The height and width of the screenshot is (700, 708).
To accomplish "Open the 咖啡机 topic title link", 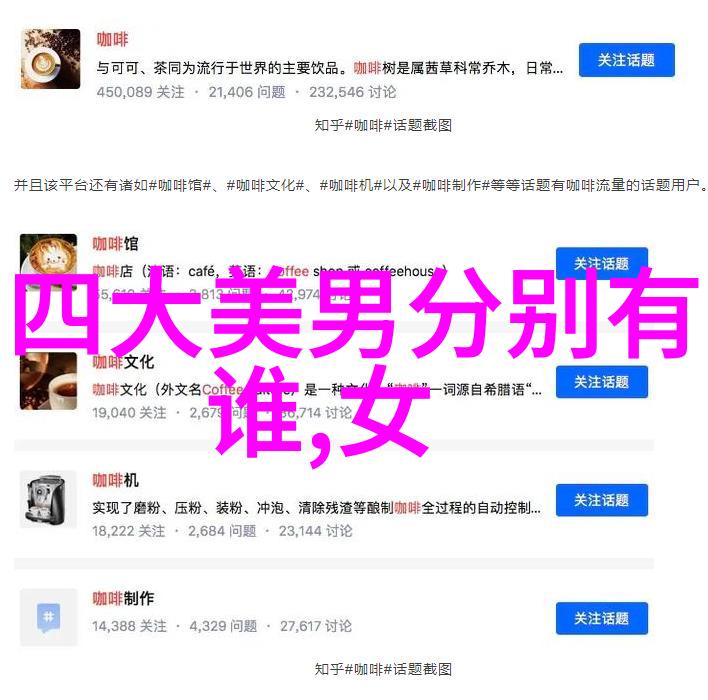I will (x=116, y=480).
